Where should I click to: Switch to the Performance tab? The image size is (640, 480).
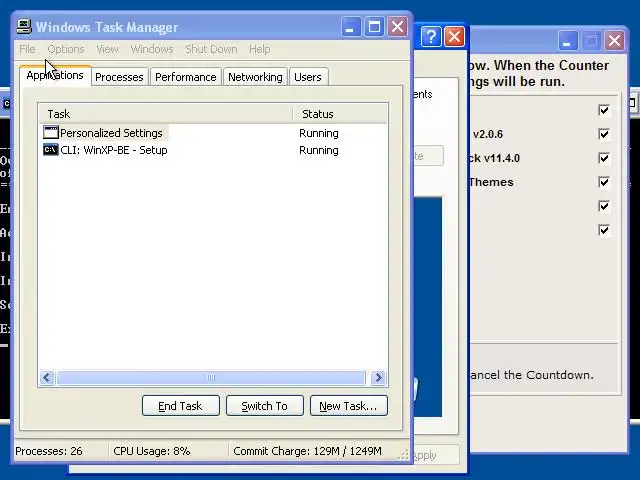pos(186,77)
